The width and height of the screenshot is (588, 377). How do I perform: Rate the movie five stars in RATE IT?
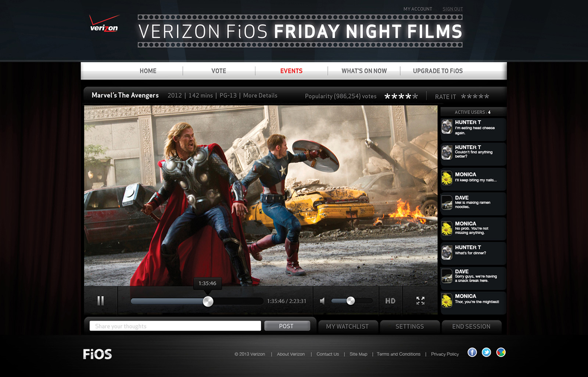coord(486,96)
